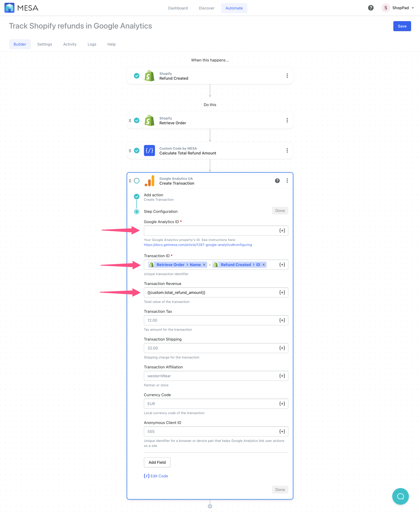
Task: Open the Help tab
Action: pyautogui.click(x=112, y=44)
